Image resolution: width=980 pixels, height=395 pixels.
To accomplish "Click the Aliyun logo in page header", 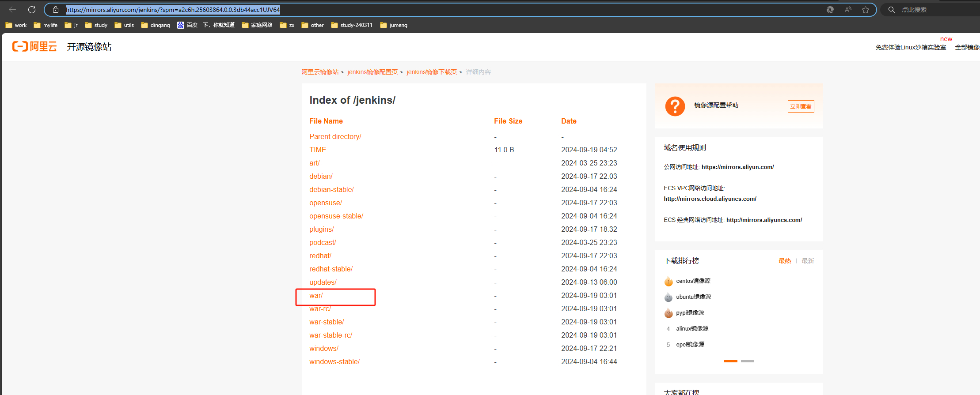I will (34, 47).
